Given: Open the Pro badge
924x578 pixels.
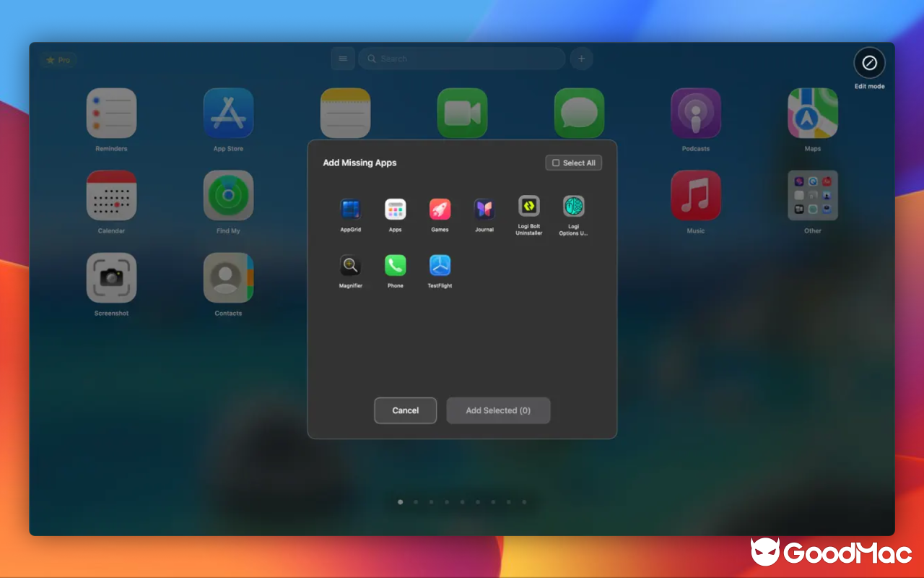Looking at the screenshot, I should pyautogui.click(x=58, y=60).
